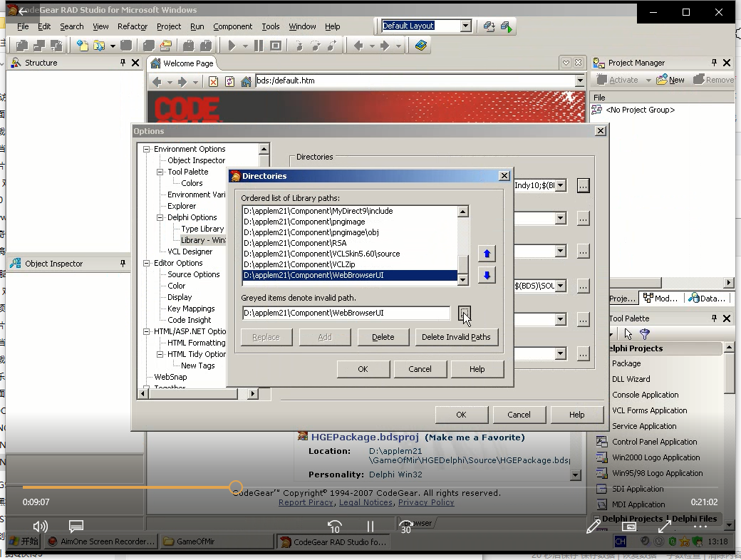Collapse HTML Tidy Options tree node
The height and width of the screenshot is (560, 741).
(x=160, y=354)
